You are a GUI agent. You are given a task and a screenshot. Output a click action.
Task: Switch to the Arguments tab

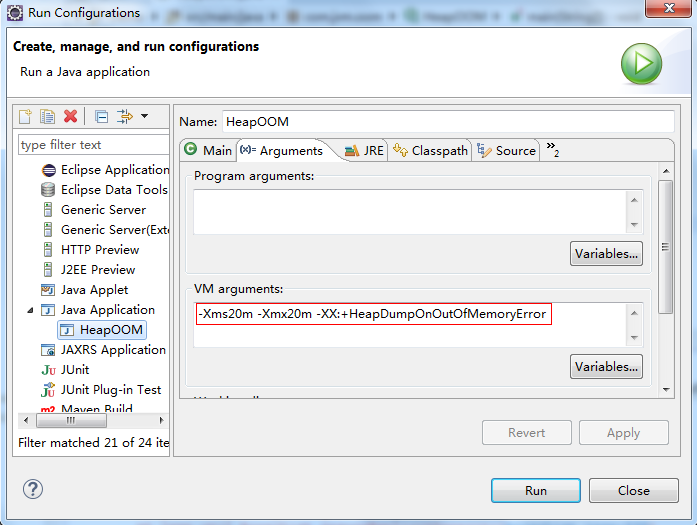point(281,150)
